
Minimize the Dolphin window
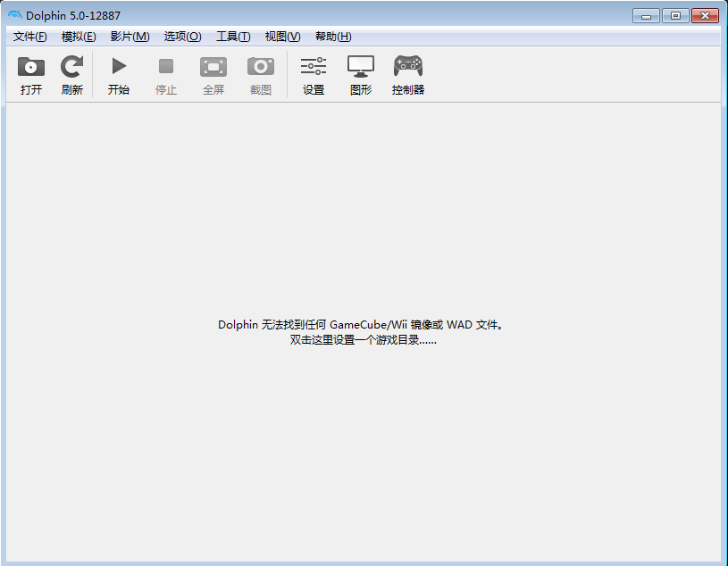coord(645,15)
